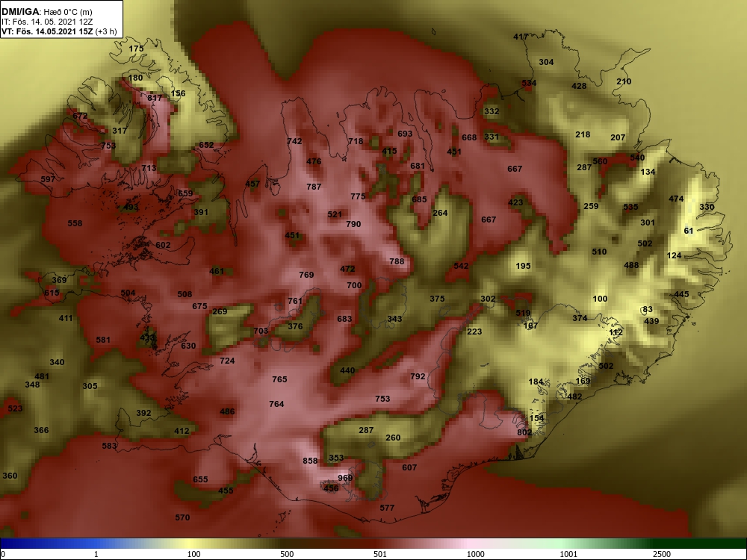Select the map value 764
This screenshot has height=560, width=747.
pyautogui.click(x=277, y=404)
